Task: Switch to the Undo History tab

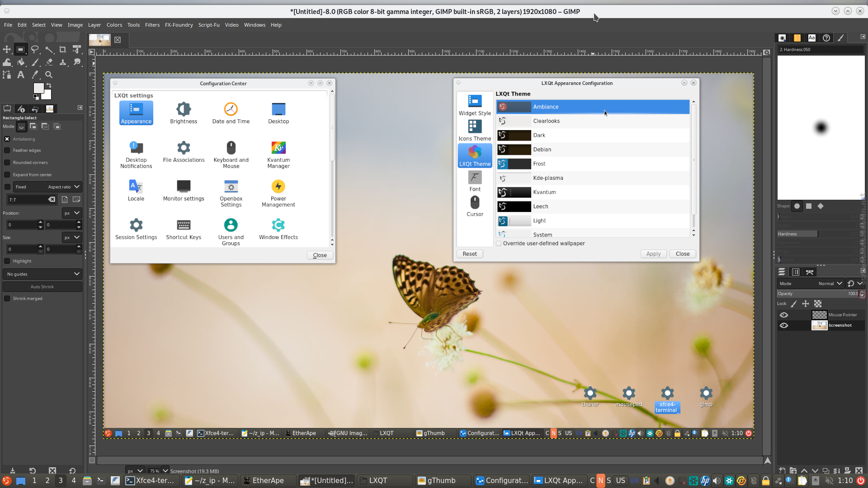Action: [x=35, y=109]
